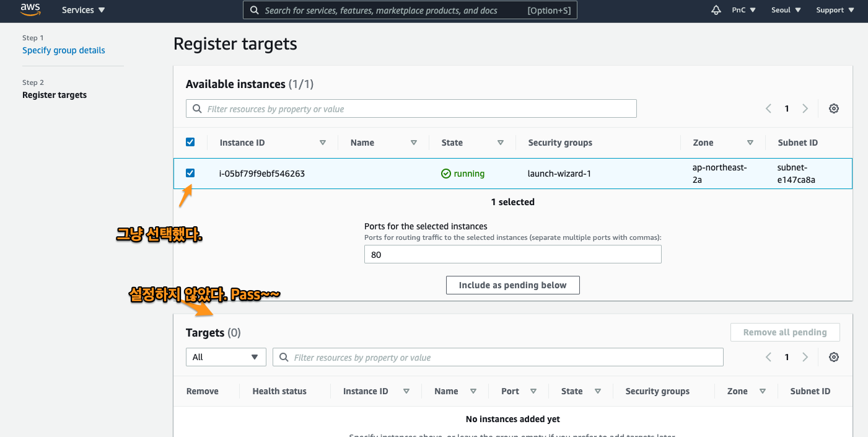Open the Services menu
The height and width of the screenshot is (437, 868).
point(83,11)
